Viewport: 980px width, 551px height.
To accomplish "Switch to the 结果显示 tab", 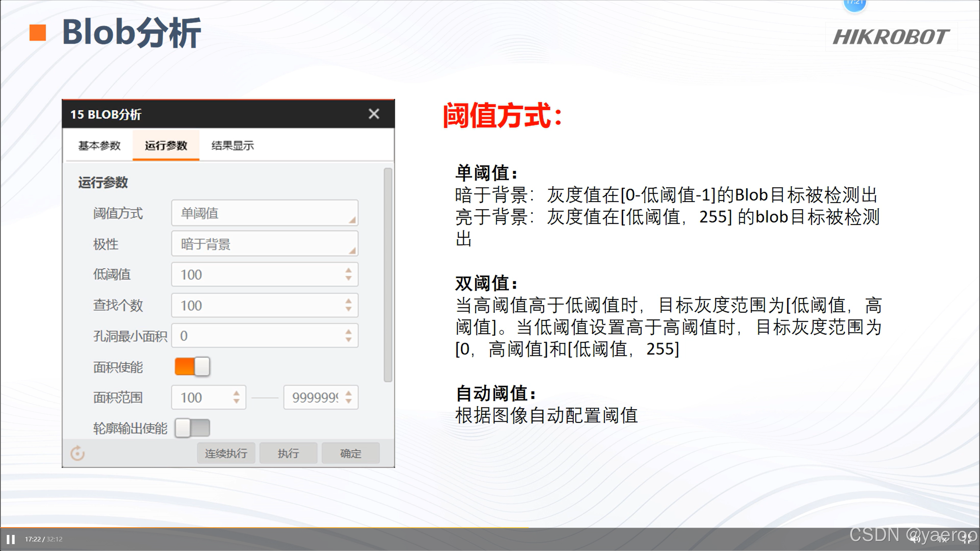I will click(232, 146).
